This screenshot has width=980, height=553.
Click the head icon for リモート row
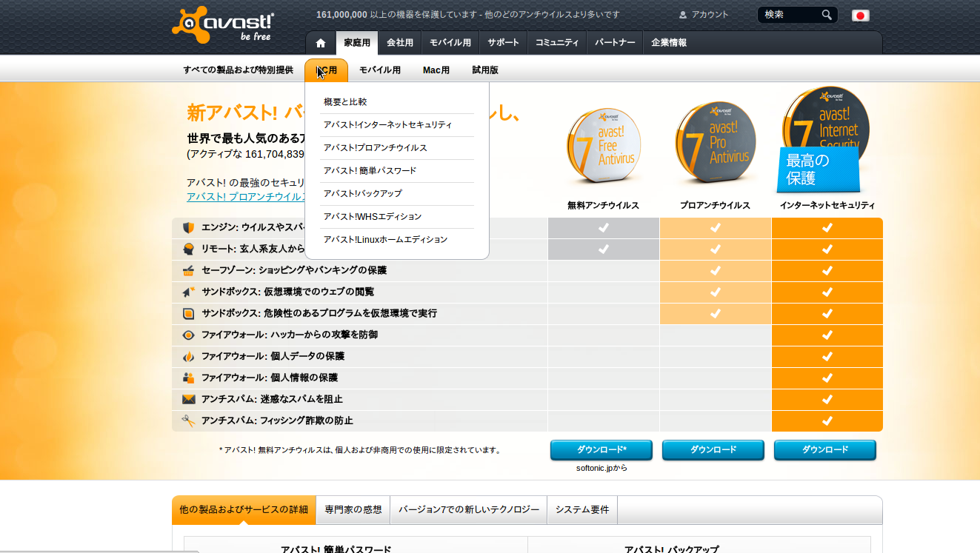point(188,249)
